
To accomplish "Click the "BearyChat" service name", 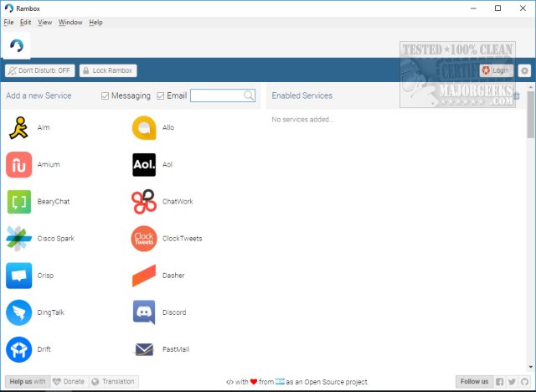I will click(54, 202).
